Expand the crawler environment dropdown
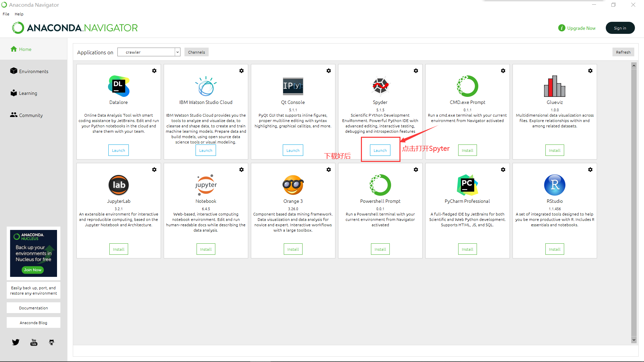Viewport: 644px width, 362px height. (x=177, y=52)
